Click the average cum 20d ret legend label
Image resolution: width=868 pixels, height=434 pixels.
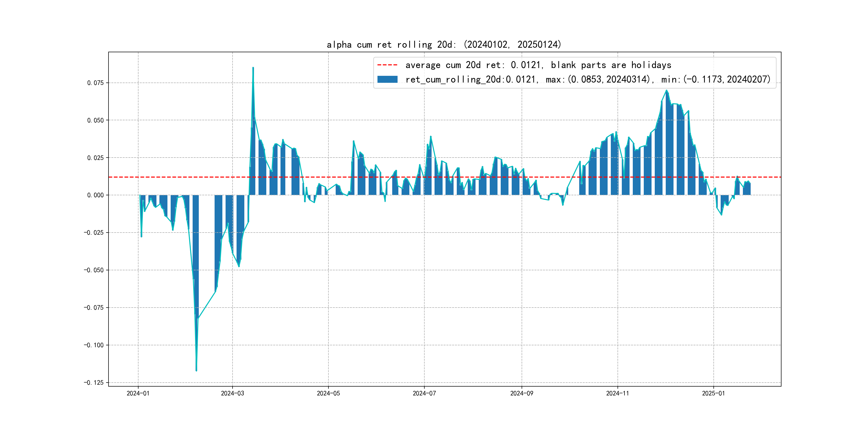(x=538, y=65)
